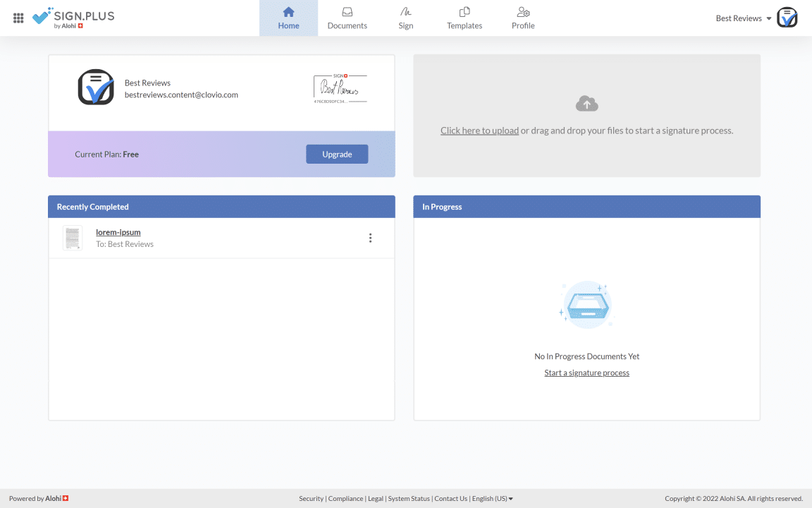812x508 pixels.
Task: Open the System Status footer link
Action: pos(409,498)
